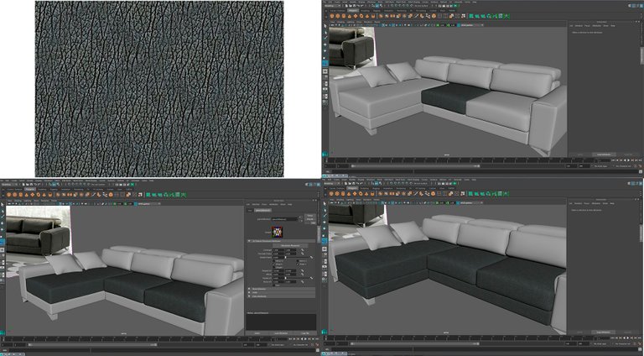Click spherical mapping green icon, top-right shelf
Viewport: 644px width, 356px height.
483,16
